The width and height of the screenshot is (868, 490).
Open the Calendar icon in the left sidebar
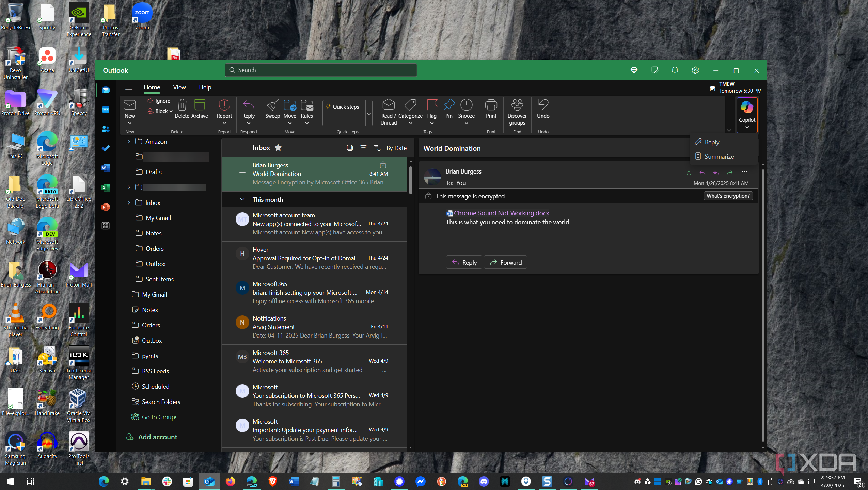(106, 110)
